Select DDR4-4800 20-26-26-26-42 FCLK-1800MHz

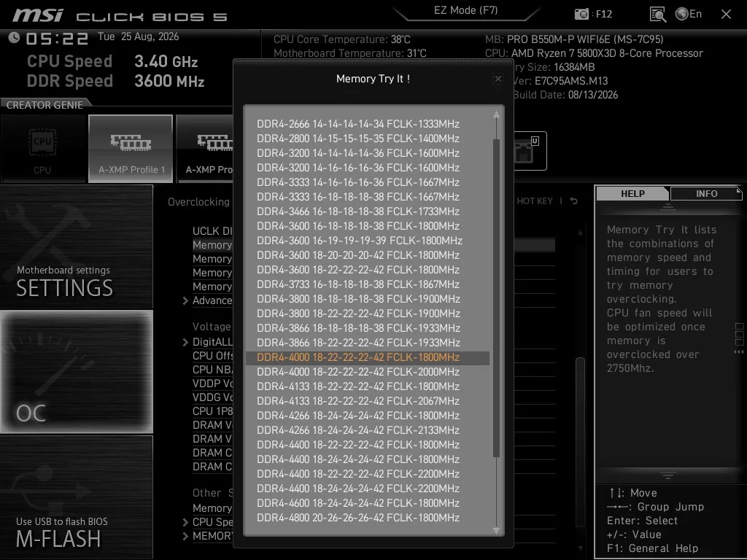click(x=357, y=518)
